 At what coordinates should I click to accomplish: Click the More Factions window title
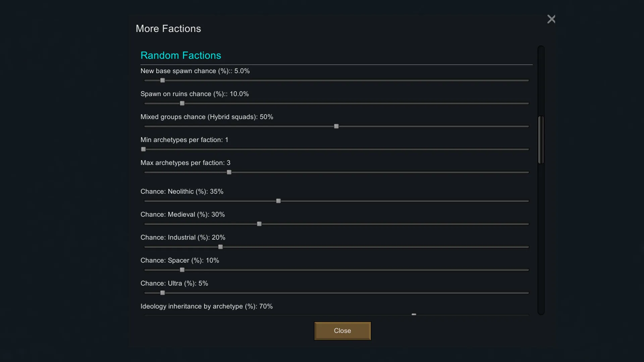pos(168,28)
